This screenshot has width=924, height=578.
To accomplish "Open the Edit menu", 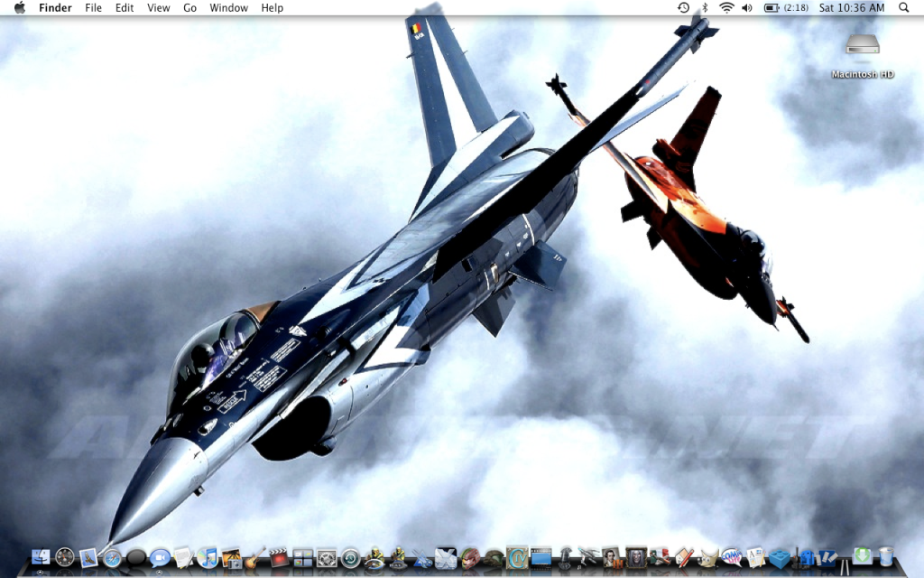I will [125, 7].
